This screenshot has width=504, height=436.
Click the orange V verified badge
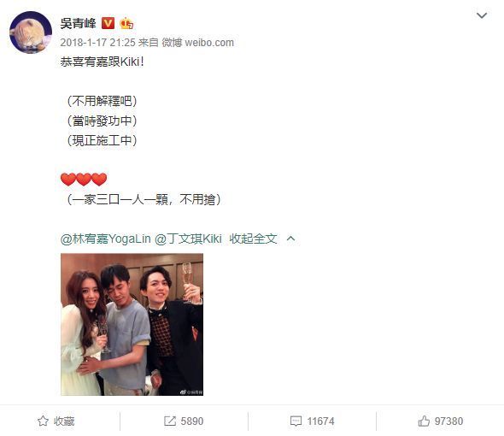[108, 23]
